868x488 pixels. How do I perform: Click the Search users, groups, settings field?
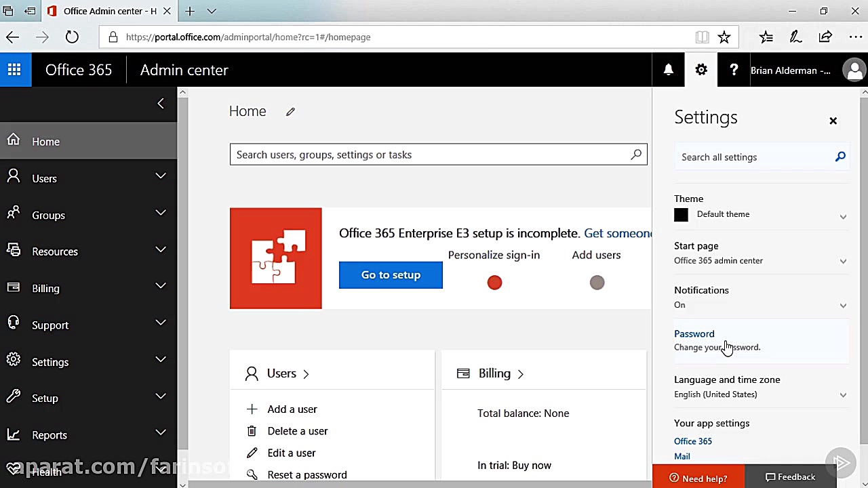pyautogui.click(x=438, y=155)
